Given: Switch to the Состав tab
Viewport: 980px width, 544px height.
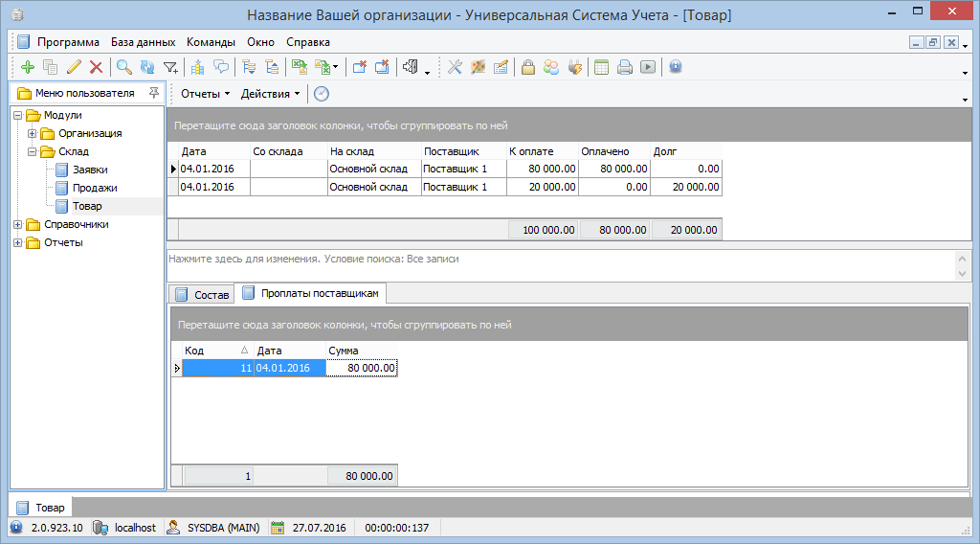Looking at the screenshot, I should [x=201, y=294].
